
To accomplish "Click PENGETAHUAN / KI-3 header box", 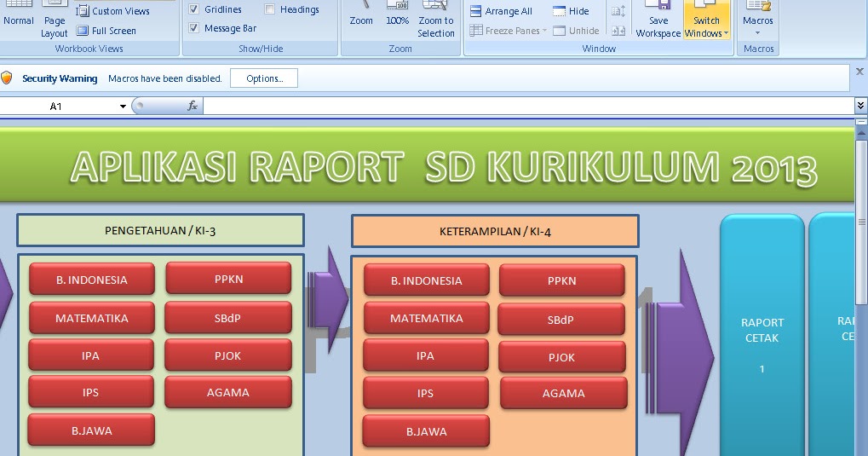I will (x=160, y=230).
